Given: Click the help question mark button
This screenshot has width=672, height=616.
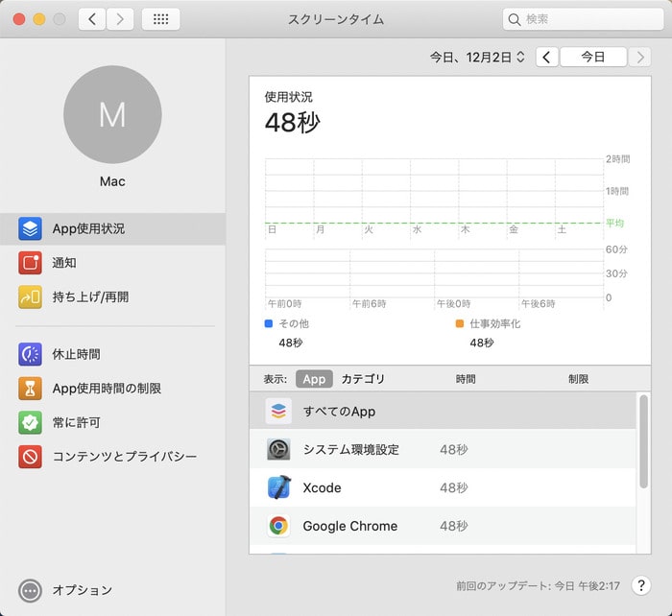Looking at the screenshot, I should 642,585.
